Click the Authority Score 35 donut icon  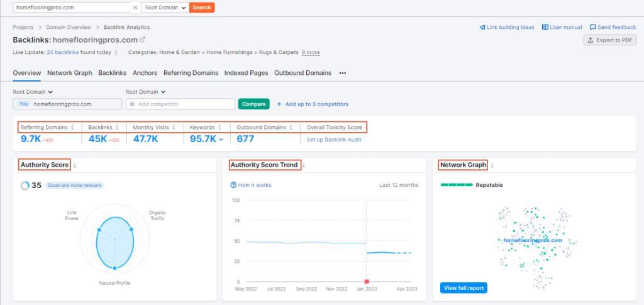point(25,186)
